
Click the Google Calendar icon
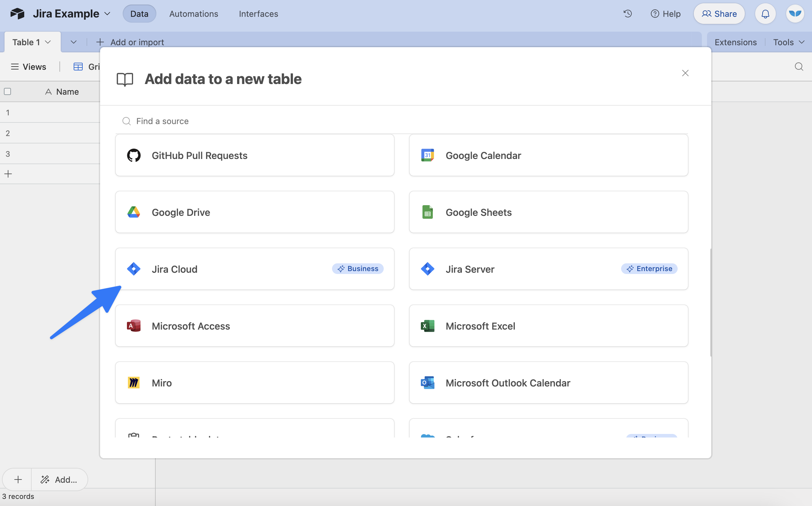pos(427,155)
